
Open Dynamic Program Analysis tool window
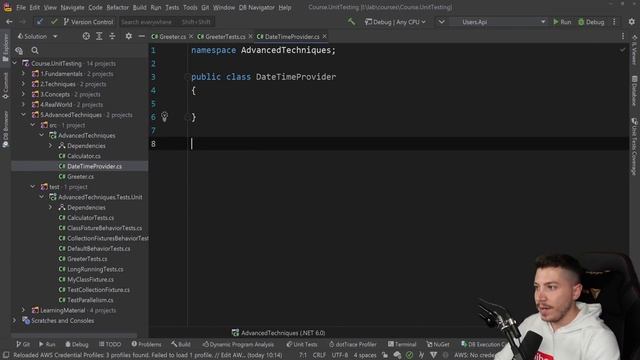pos(238,344)
